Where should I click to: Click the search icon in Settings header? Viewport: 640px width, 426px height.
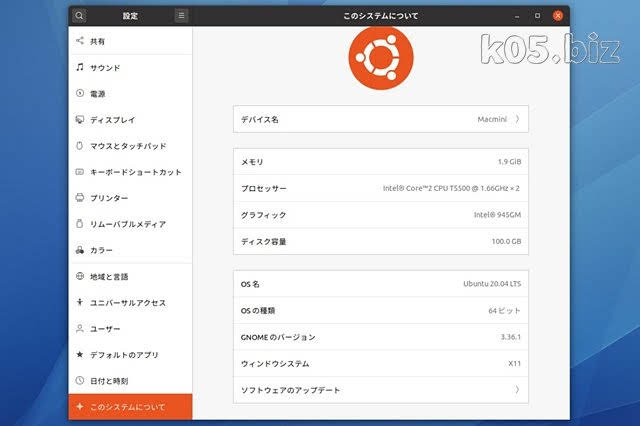point(79,16)
